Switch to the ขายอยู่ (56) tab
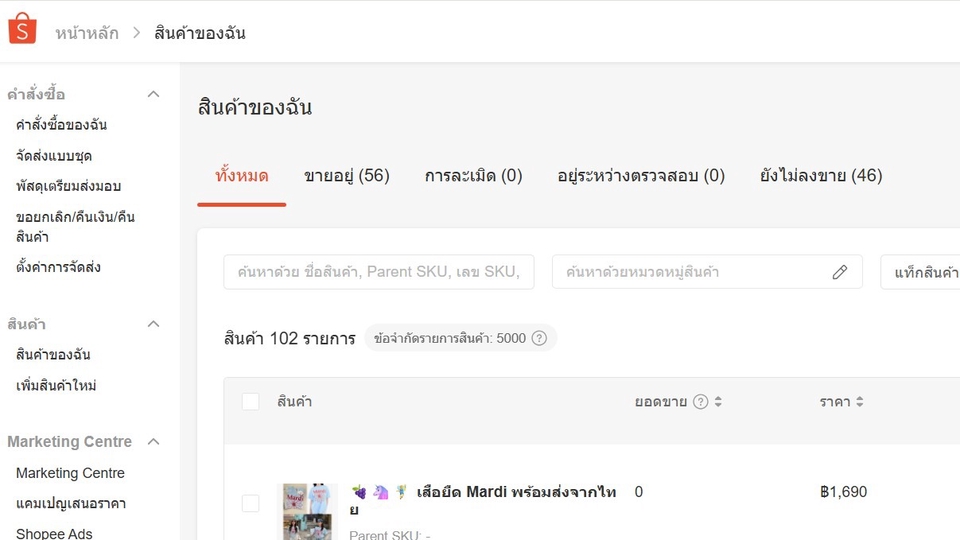 tap(346, 176)
